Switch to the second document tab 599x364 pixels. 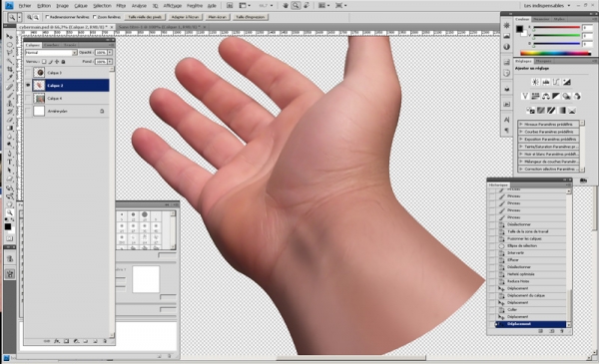point(163,27)
